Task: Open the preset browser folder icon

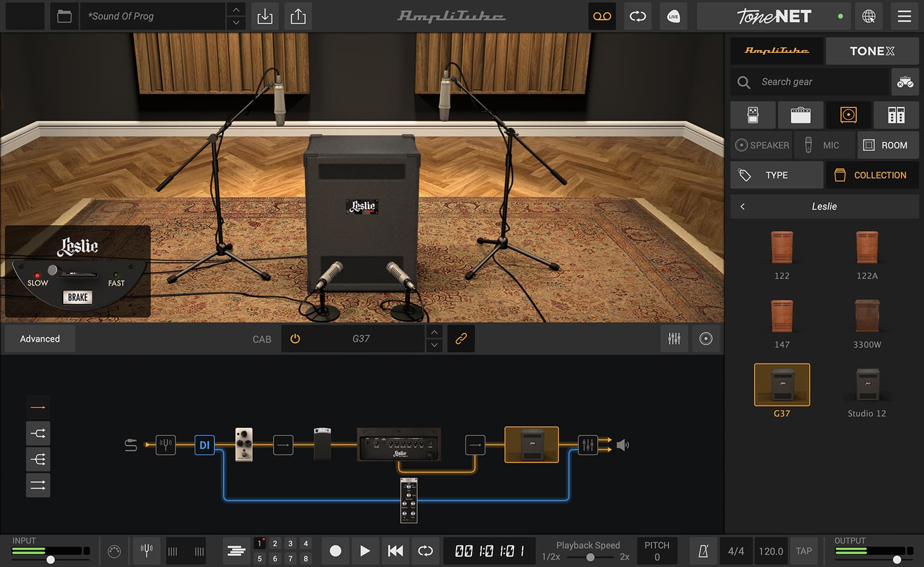Action: tap(64, 16)
